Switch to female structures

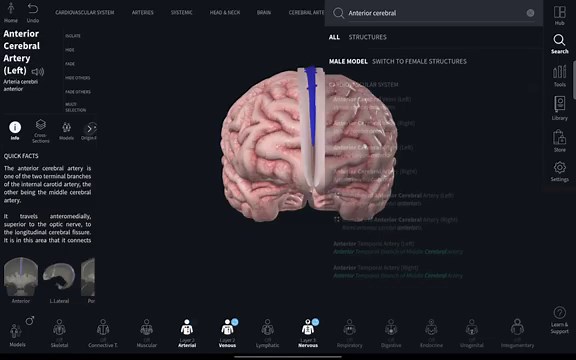[419, 61]
